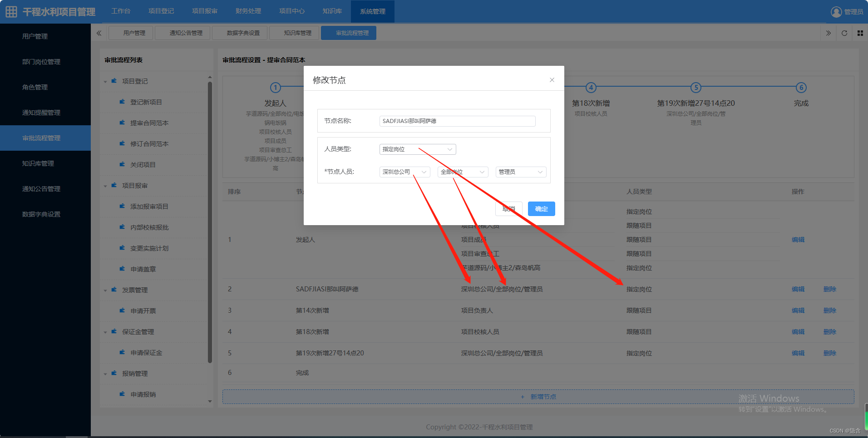Open the 财务处理 top menu
The width and height of the screenshot is (868, 438).
pos(248,11)
